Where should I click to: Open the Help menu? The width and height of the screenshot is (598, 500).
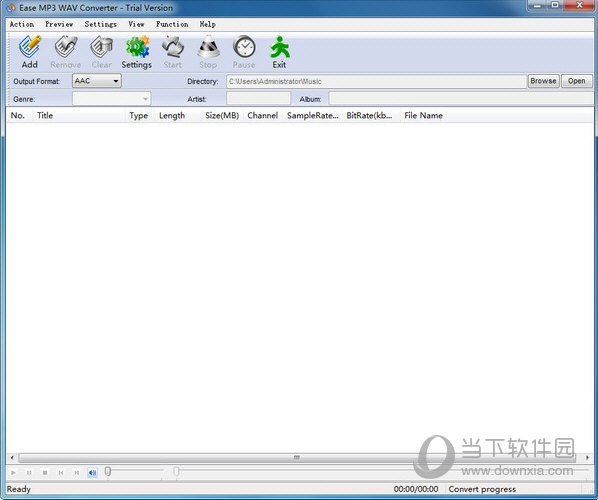point(207,24)
